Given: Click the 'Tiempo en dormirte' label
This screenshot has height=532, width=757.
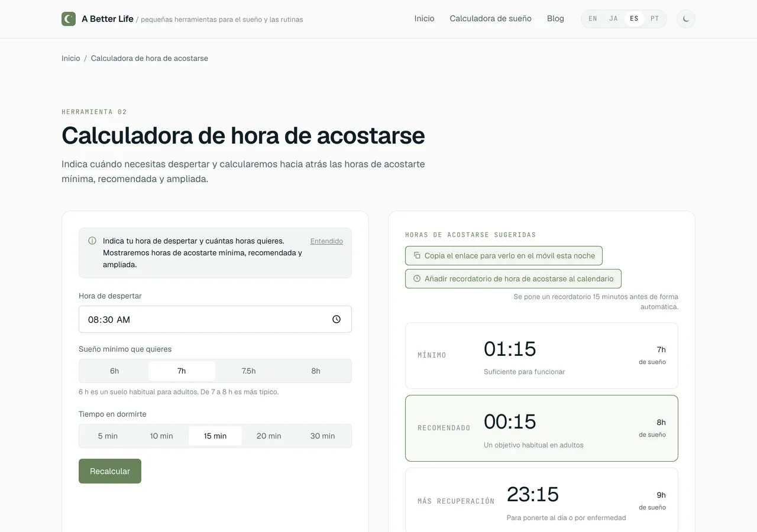Looking at the screenshot, I should point(112,414).
